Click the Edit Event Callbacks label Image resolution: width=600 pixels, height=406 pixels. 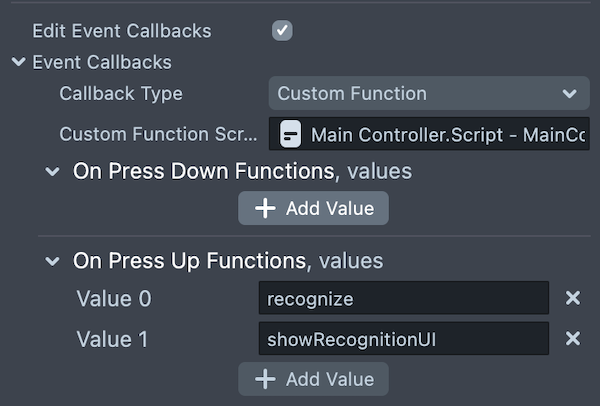point(122,30)
